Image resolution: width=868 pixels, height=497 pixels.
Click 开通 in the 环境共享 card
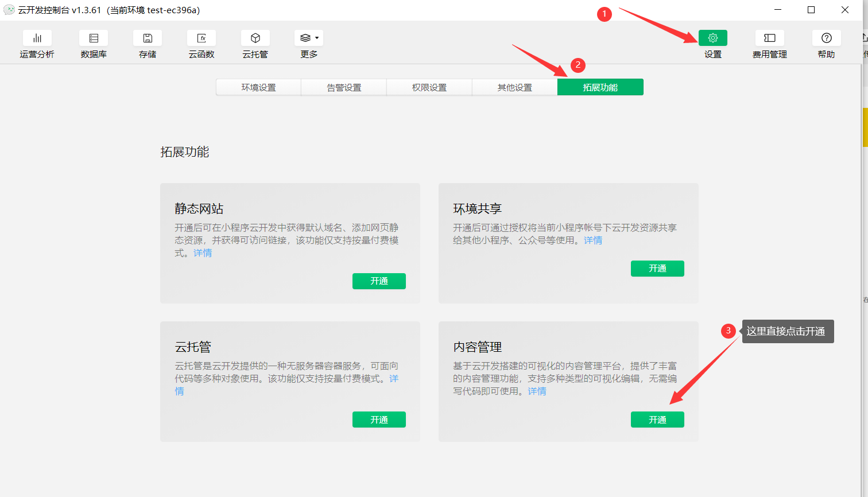657,269
